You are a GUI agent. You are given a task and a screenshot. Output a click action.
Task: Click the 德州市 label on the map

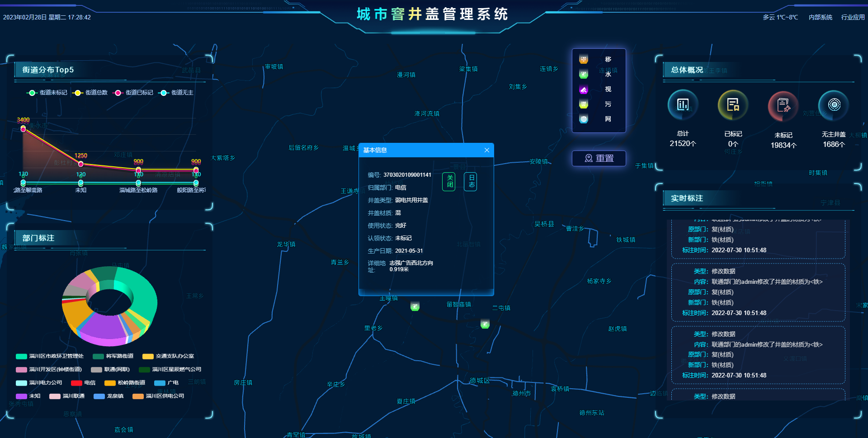tap(521, 393)
